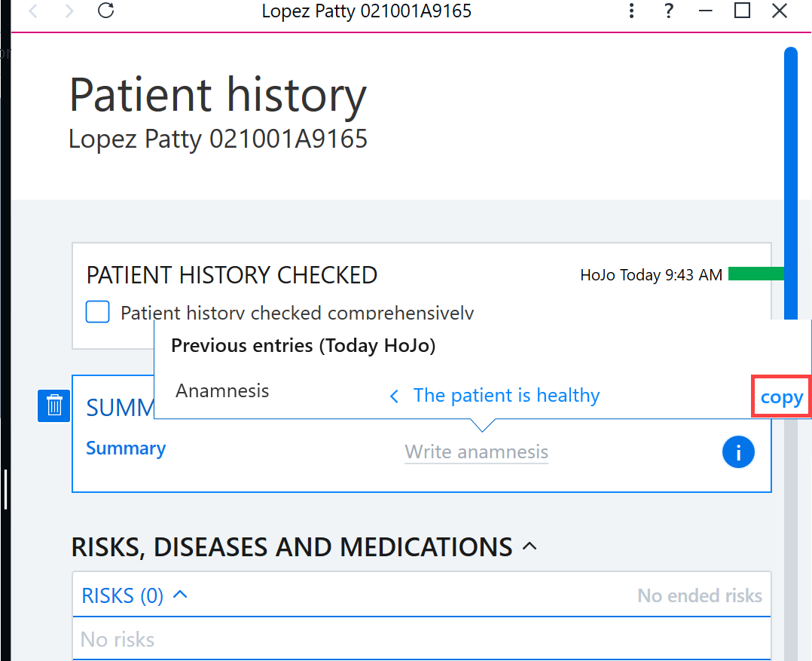Click the green status bar indicator
The image size is (812, 661).
(756, 274)
